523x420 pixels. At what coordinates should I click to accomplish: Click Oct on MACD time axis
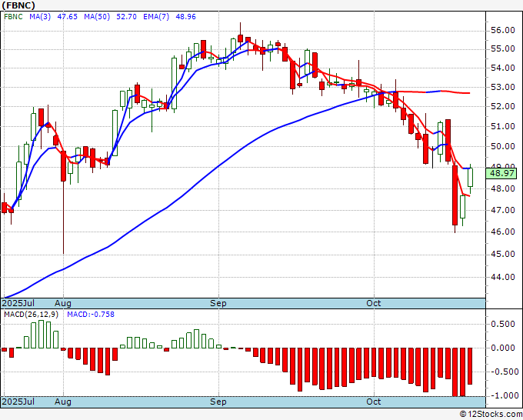pyautogui.click(x=374, y=402)
